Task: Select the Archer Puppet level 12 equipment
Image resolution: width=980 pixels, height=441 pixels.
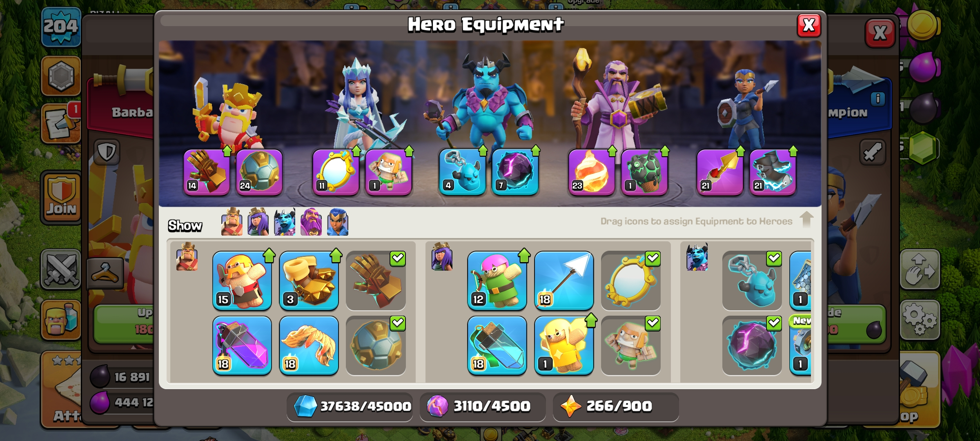Action: [497, 281]
